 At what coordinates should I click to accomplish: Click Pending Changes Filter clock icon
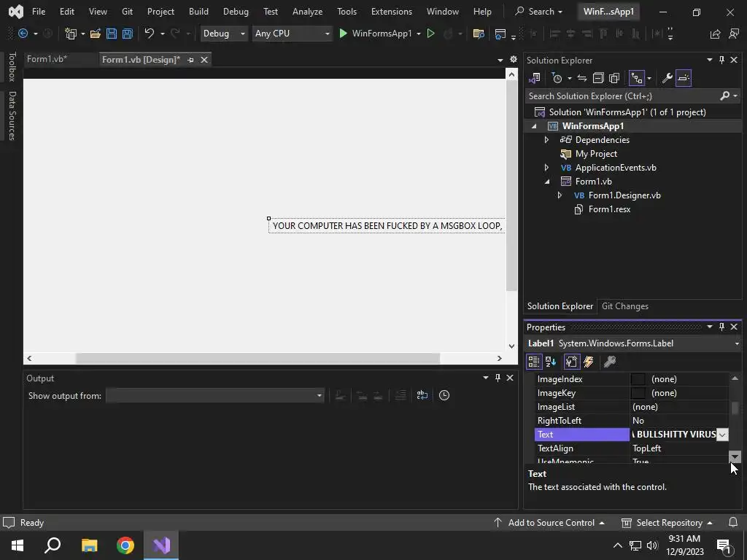pyautogui.click(x=557, y=77)
